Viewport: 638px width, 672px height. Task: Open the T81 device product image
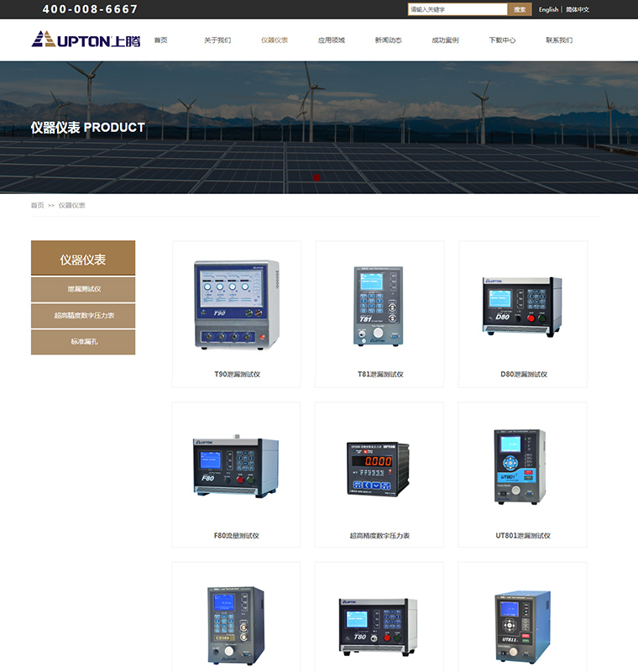point(379,306)
